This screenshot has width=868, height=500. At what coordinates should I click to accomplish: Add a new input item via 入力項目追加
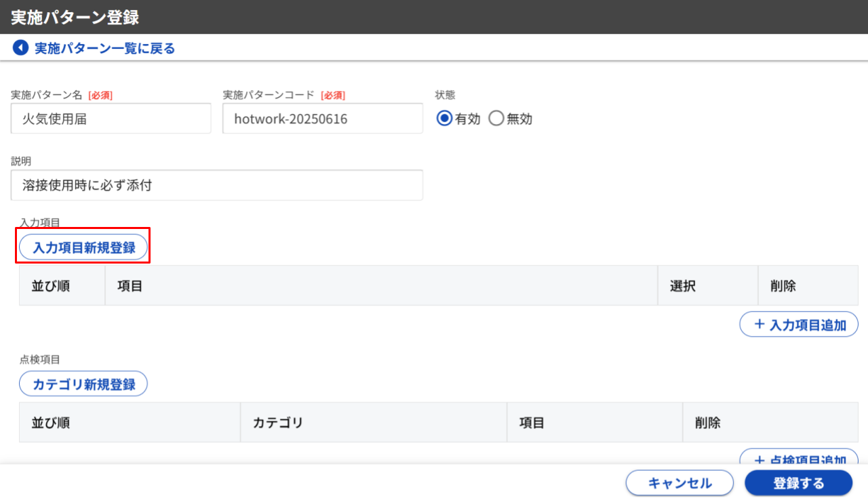(x=799, y=324)
